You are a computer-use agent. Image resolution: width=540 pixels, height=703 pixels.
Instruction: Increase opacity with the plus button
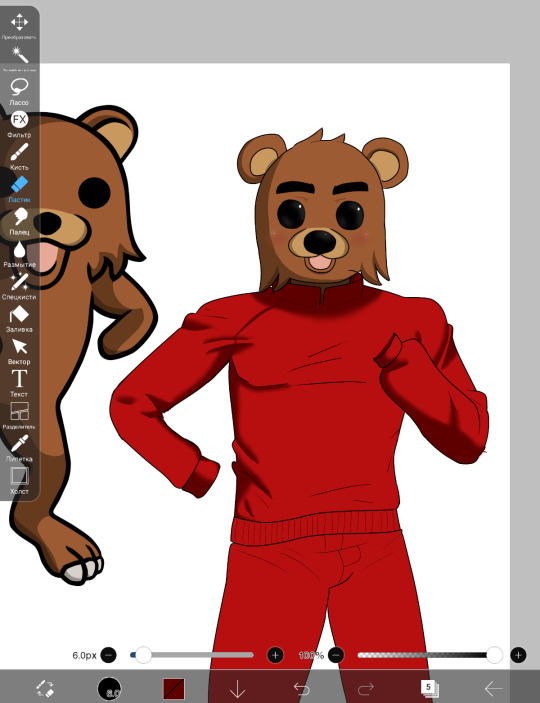518,655
